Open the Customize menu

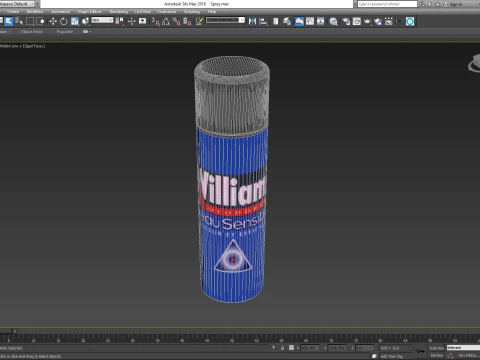166,12
